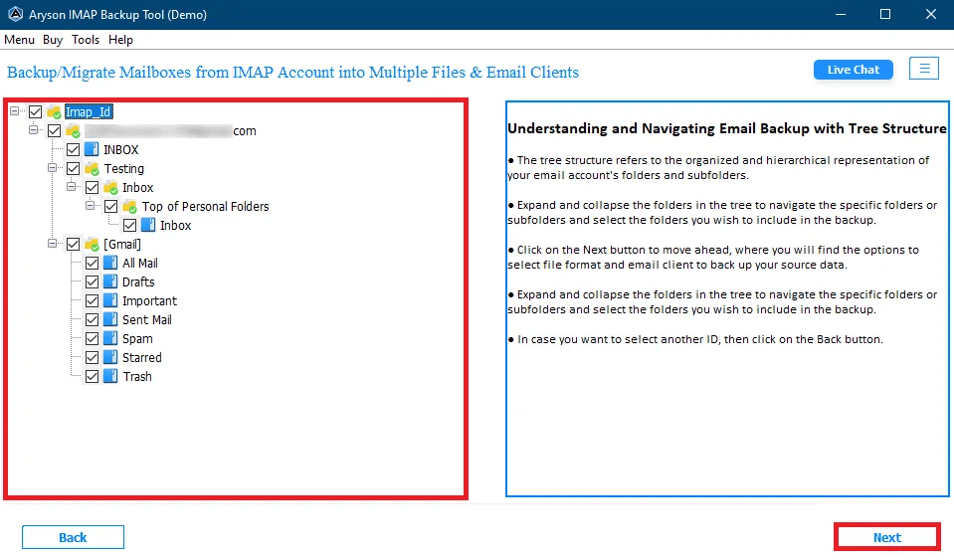Click the Imap_Id root folder icon

pyautogui.click(x=54, y=111)
